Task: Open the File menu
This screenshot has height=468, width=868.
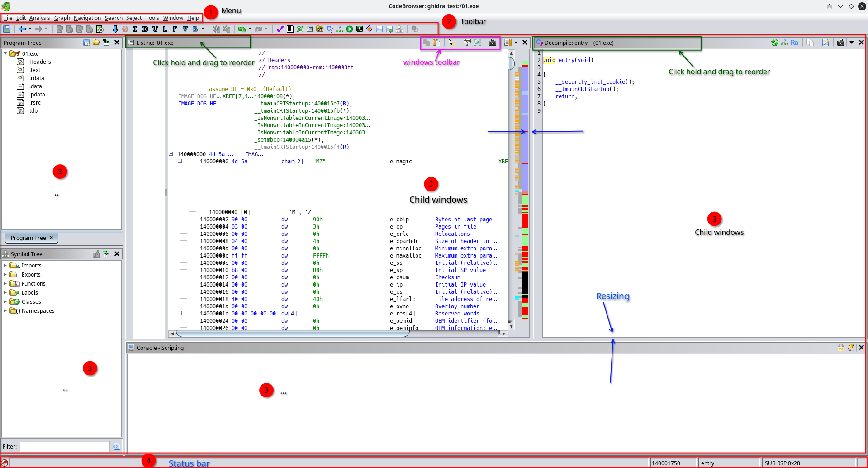Action: click(x=8, y=18)
